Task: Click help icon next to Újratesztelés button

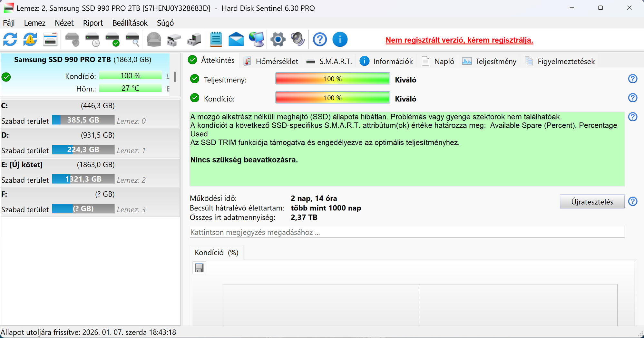Action: click(x=633, y=202)
